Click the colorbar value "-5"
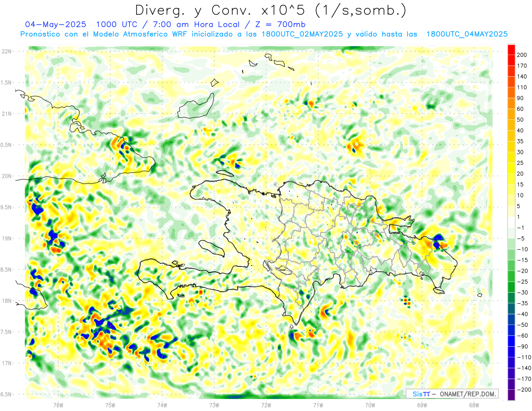532x411 pixels. point(521,238)
